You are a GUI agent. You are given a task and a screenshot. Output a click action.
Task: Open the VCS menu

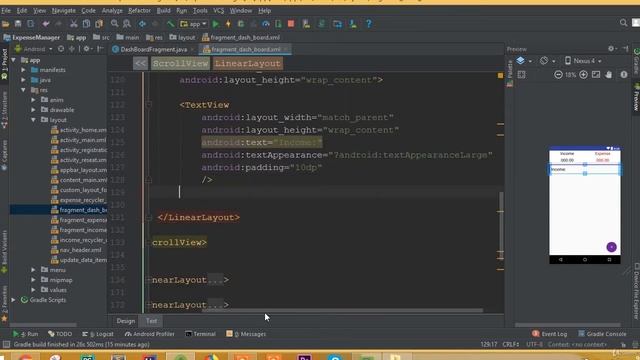click(x=219, y=11)
